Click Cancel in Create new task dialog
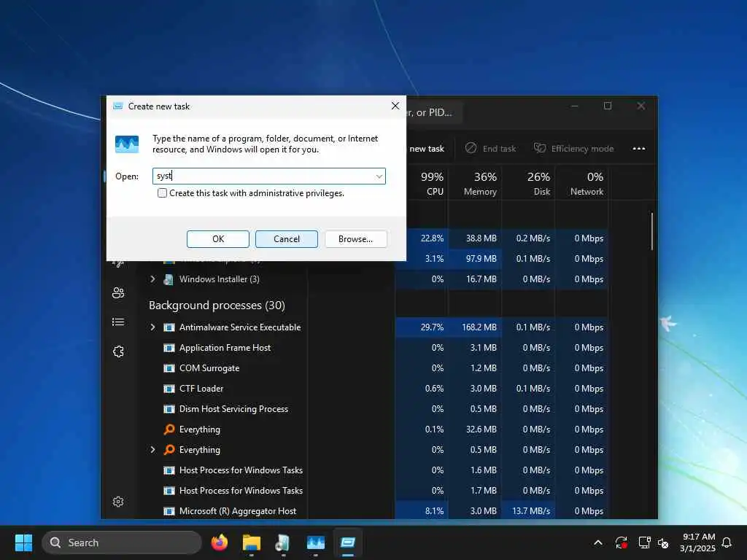The height and width of the screenshot is (560, 747). tap(286, 239)
